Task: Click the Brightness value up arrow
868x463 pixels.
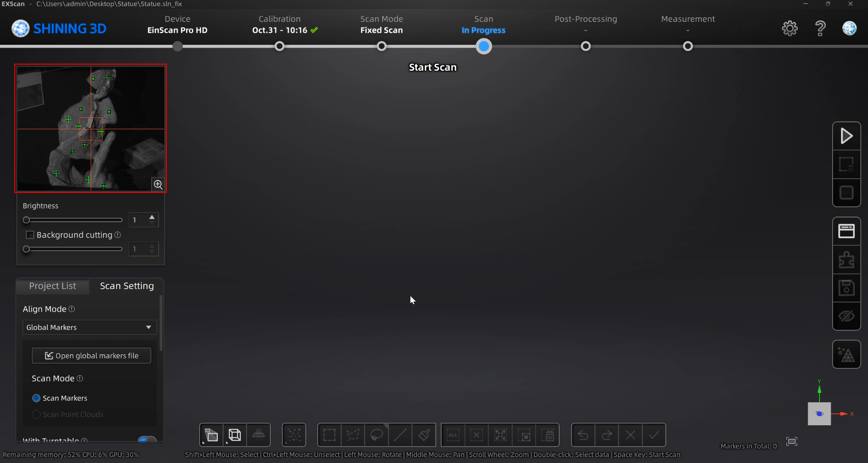Action: (151, 216)
